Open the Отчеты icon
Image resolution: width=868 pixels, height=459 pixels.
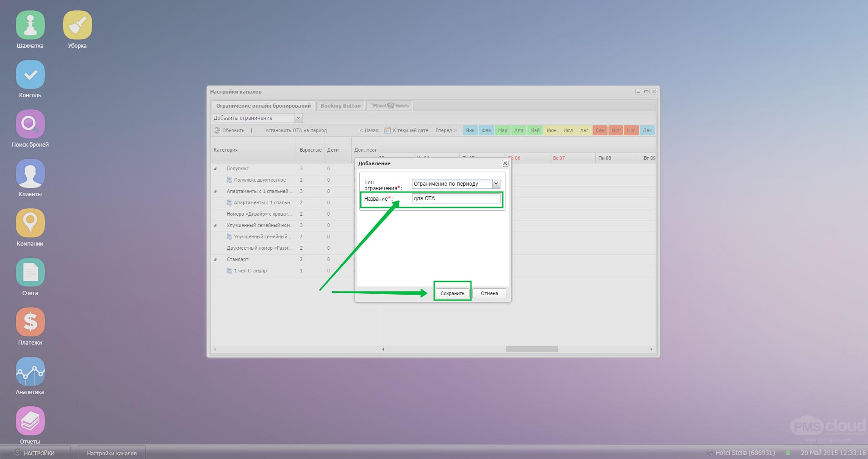[x=30, y=421]
